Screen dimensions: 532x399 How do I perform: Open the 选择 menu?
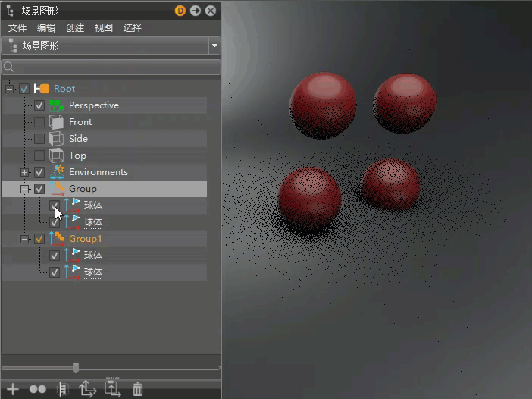tap(133, 28)
